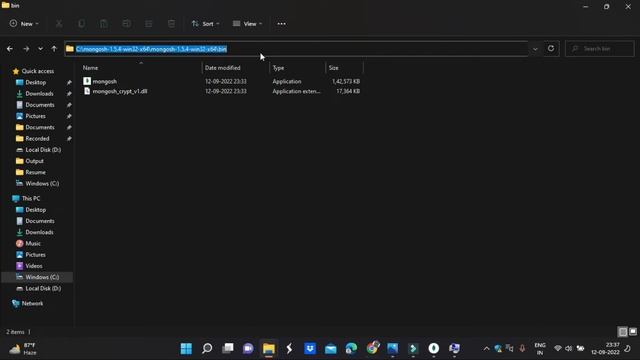Show hidden system tray icons
640x360 pixels.
click(486, 349)
